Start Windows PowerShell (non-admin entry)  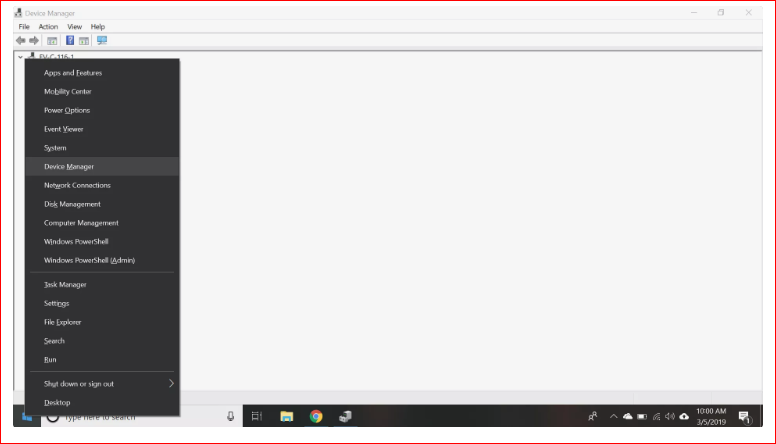[102, 242]
